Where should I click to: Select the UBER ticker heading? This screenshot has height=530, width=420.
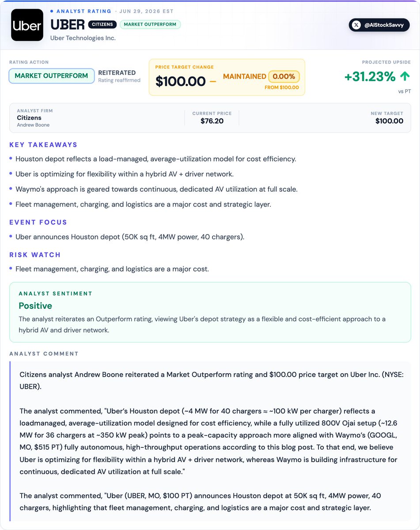[x=68, y=24]
